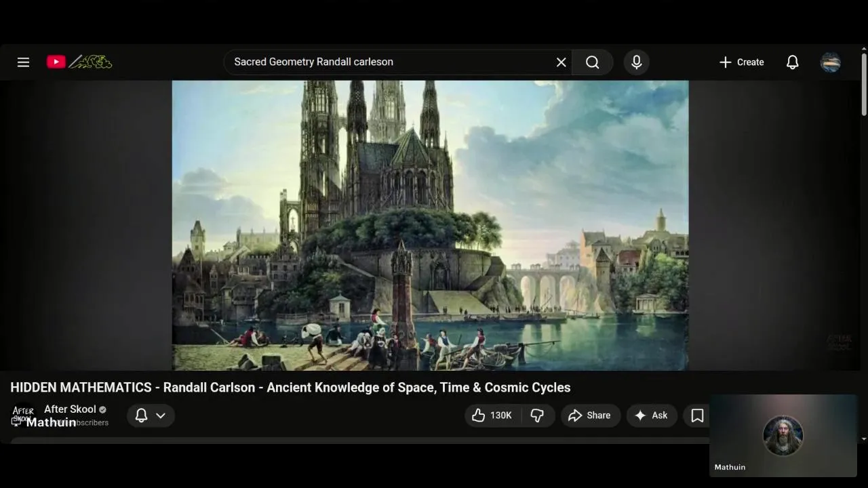Share the Randall Carlson video
868x488 pixels.
[590, 415]
